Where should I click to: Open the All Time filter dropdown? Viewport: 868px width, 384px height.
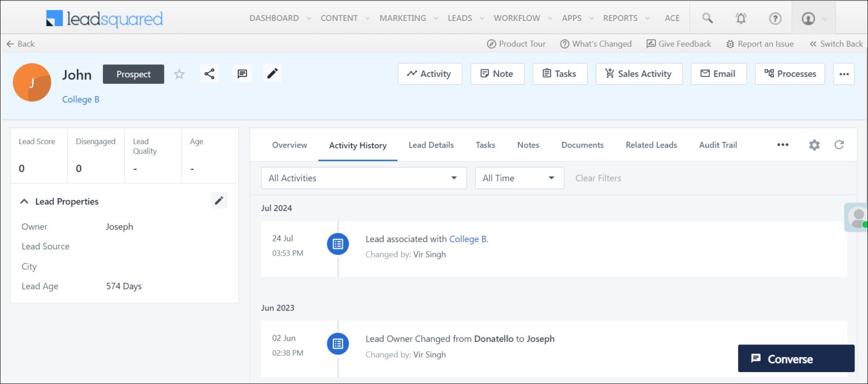click(x=519, y=178)
